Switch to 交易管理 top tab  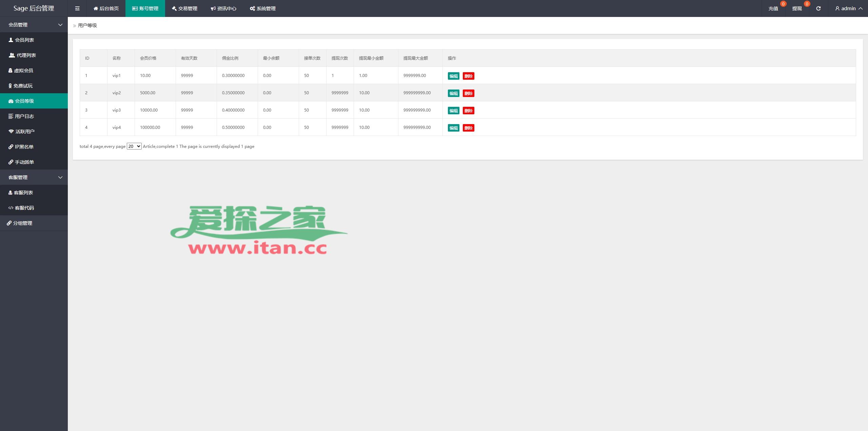click(184, 8)
